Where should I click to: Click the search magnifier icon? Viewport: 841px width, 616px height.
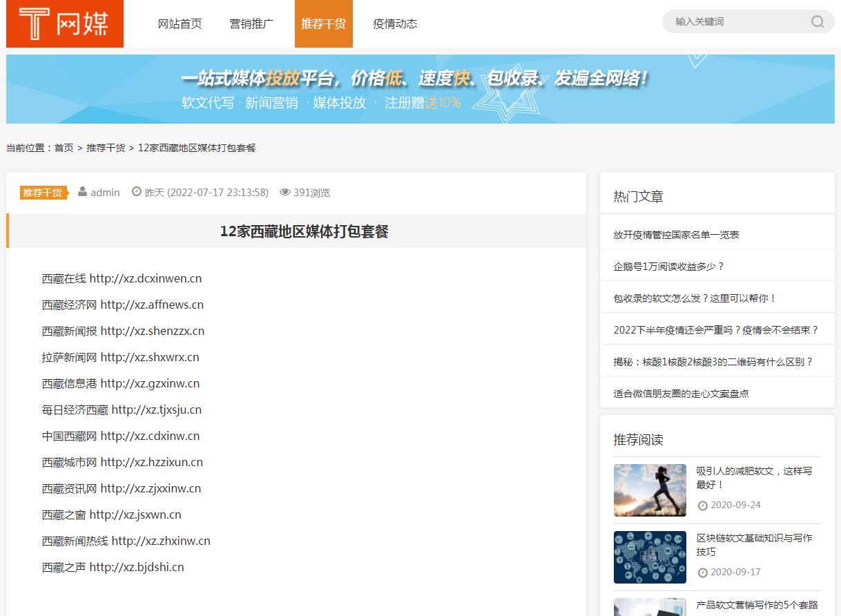pos(818,21)
